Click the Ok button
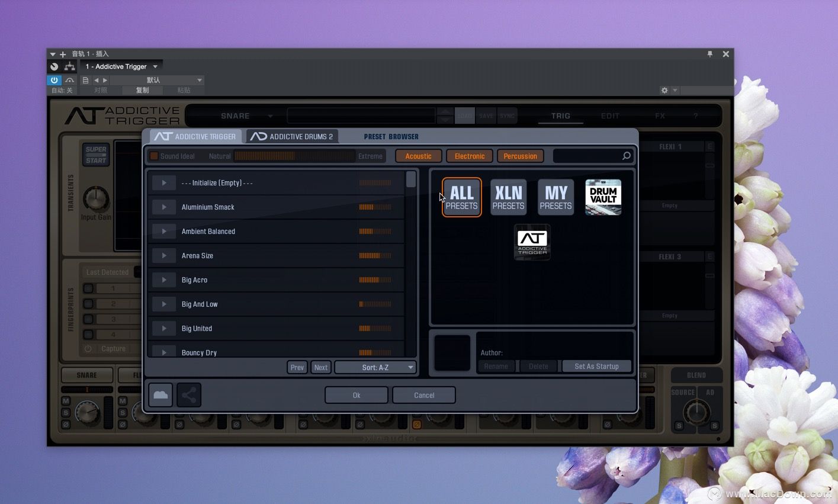The image size is (838, 504). tap(357, 395)
